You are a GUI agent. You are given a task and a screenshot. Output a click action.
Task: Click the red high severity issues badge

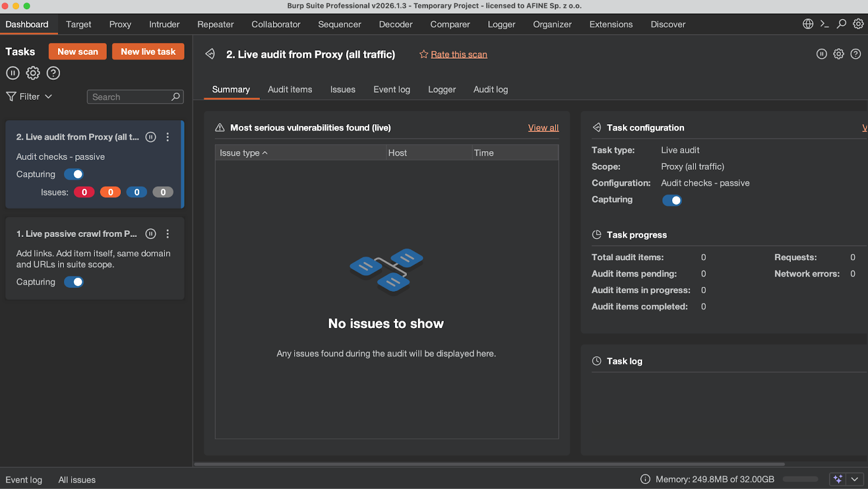tap(84, 192)
